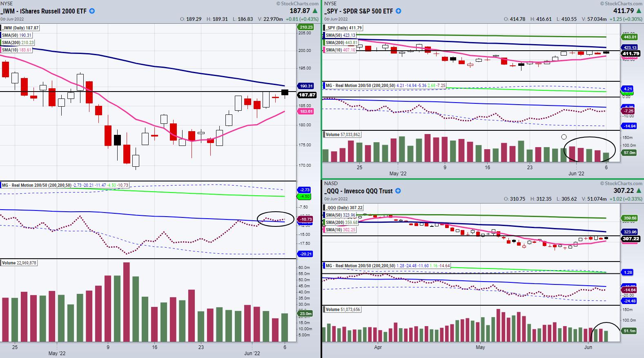Click the SMA(200) 210.23 legend entry on IWM
This screenshot has height=358, width=644.
tap(18, 43)
